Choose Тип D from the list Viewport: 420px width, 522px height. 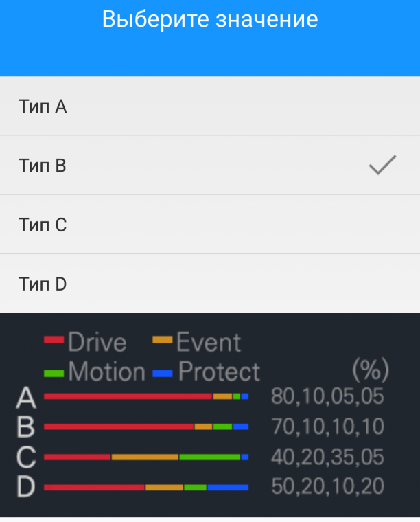click(210, 283)
